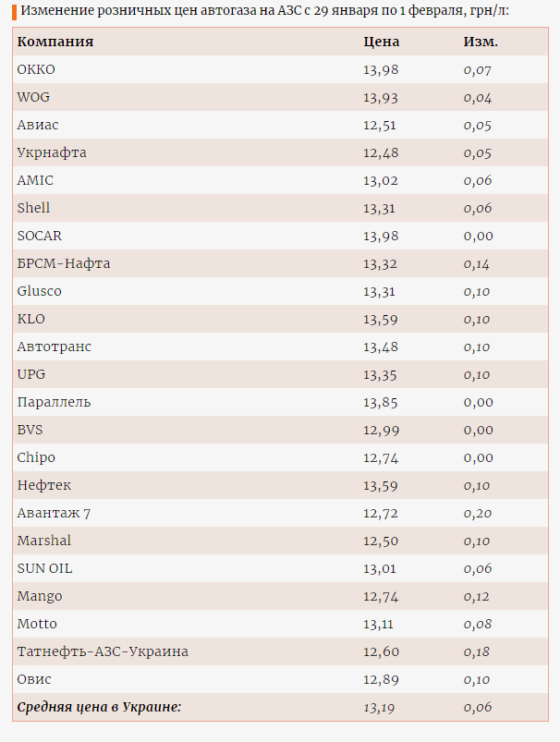Click the Изм. column header
Image resolution: width=560 pixels, height=742 pixels.
481,42
